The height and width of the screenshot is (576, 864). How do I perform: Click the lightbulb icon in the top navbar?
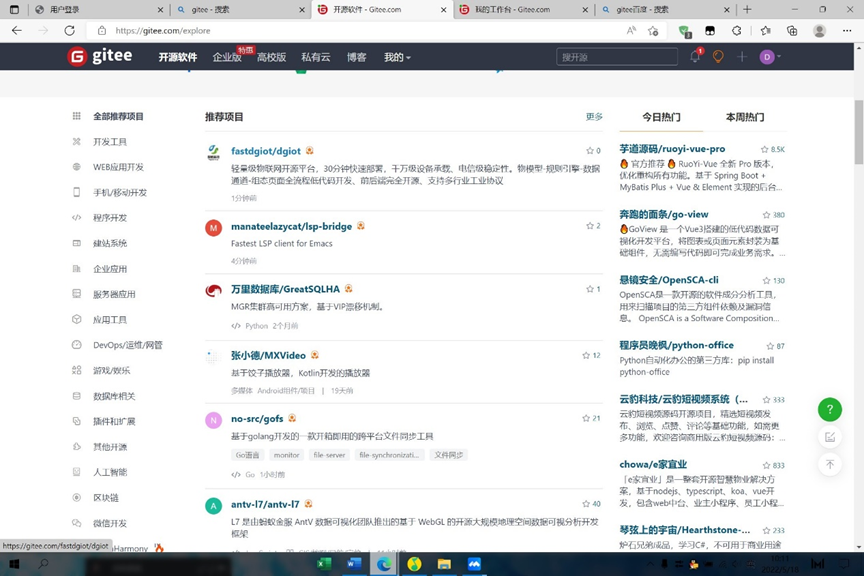click(719, 57)
